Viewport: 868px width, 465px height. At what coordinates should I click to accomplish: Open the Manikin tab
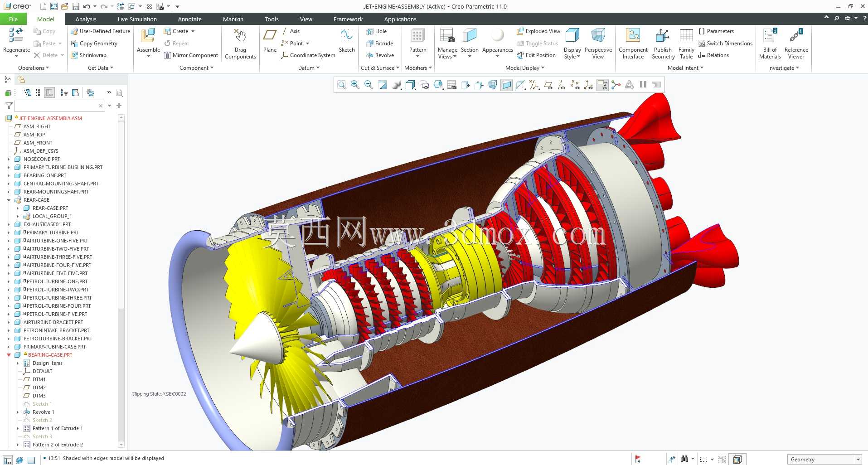(233, 19)
